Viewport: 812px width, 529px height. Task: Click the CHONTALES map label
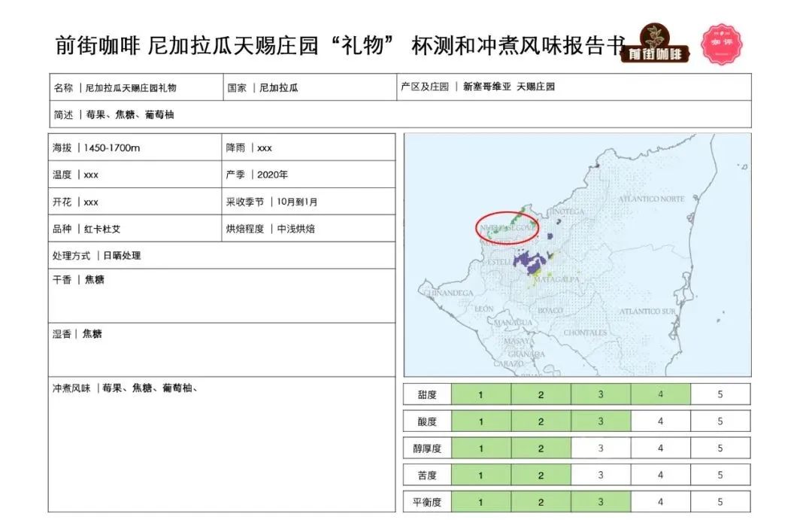point(585,333)
